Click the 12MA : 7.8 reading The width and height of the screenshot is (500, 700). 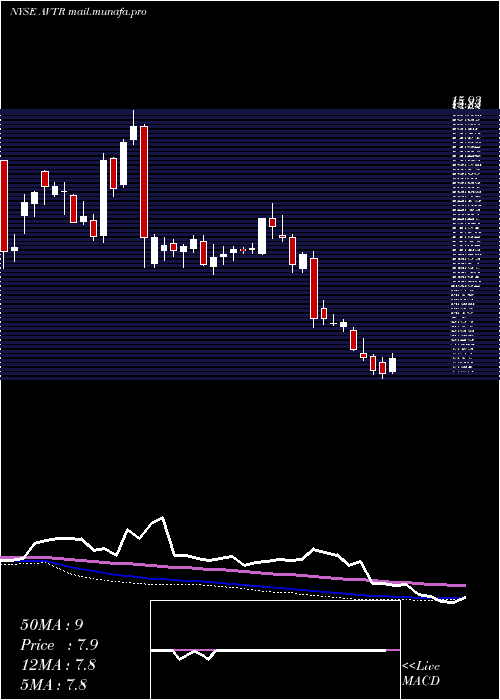pyautogui.click(x=58, y=665)
